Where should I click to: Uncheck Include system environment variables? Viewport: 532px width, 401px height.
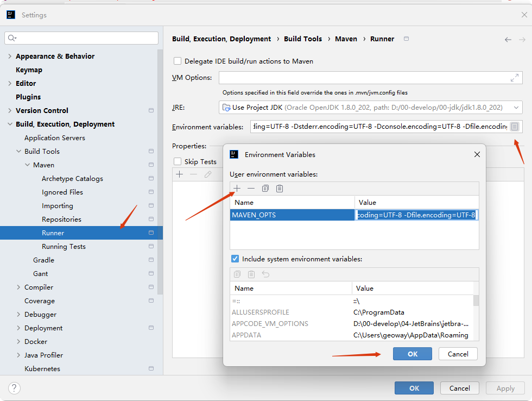pos(235,259)
